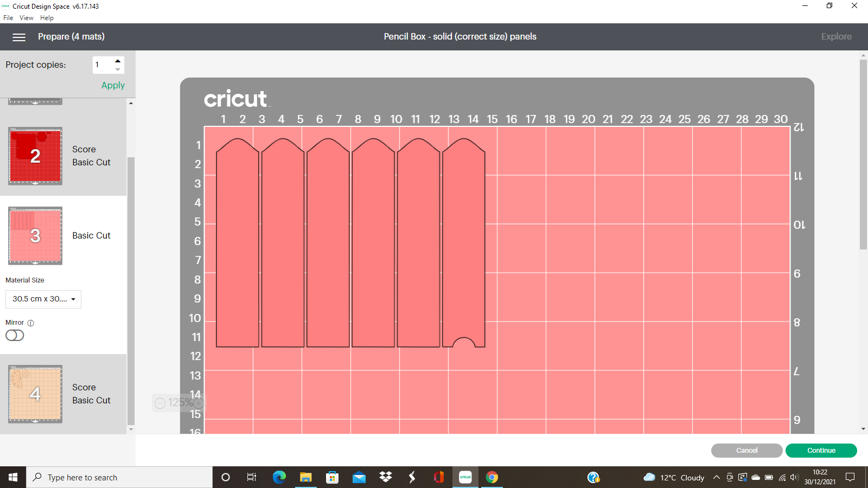Click Cricut Design Space taskbar icon
Viewport: 868px width, 488px height.
pos(465,477)
